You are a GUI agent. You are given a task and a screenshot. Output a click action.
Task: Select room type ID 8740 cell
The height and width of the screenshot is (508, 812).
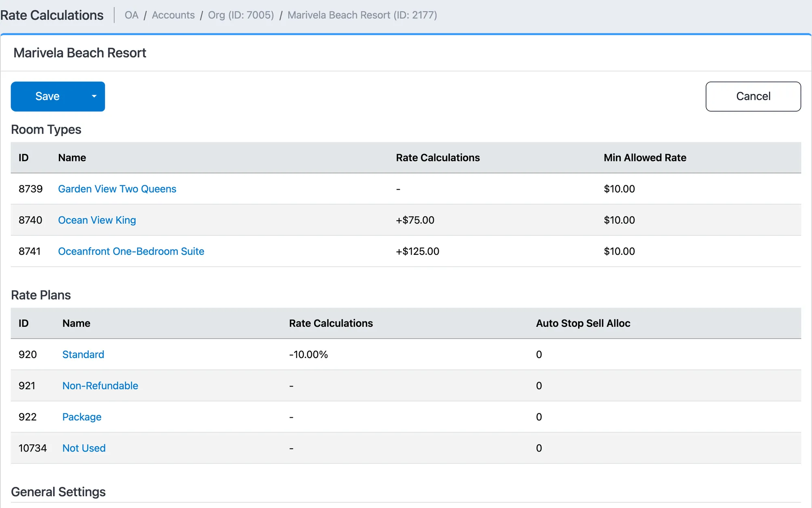click(x=30, y=220)
